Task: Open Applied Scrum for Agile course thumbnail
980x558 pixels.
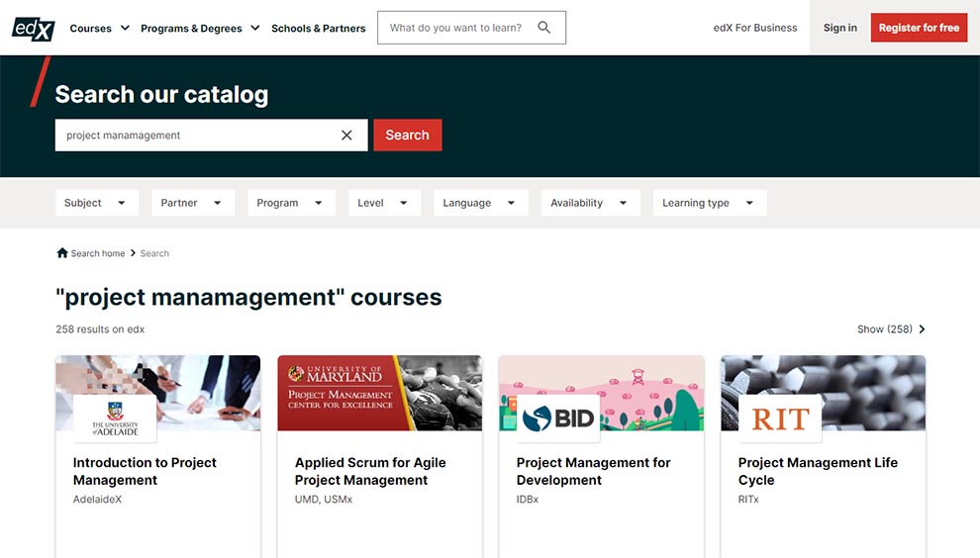Action: coord(380,393)
